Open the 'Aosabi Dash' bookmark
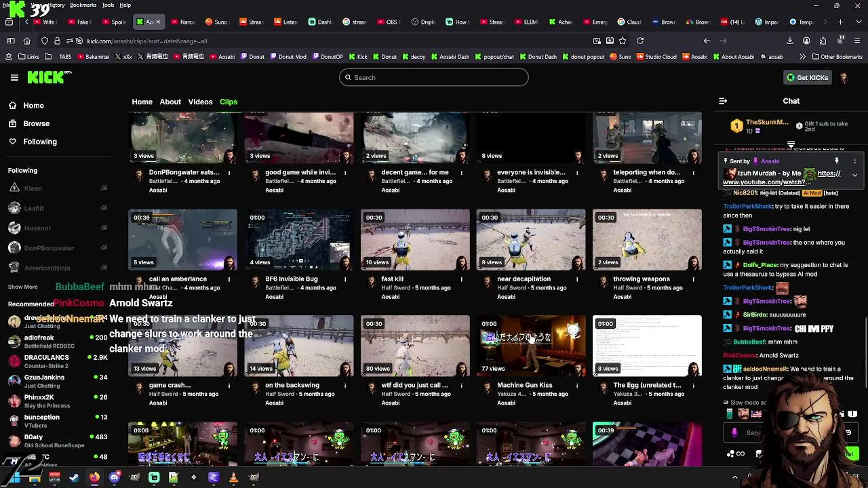This screenshot has width=868, height=488. (449, 57)
